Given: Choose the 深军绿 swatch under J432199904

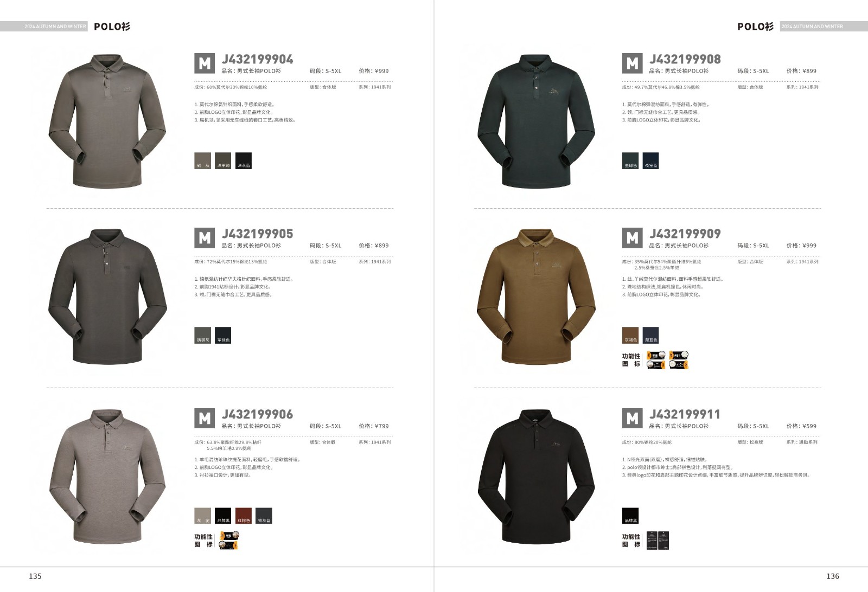Looking at the screenshot, I should [223, 161].
